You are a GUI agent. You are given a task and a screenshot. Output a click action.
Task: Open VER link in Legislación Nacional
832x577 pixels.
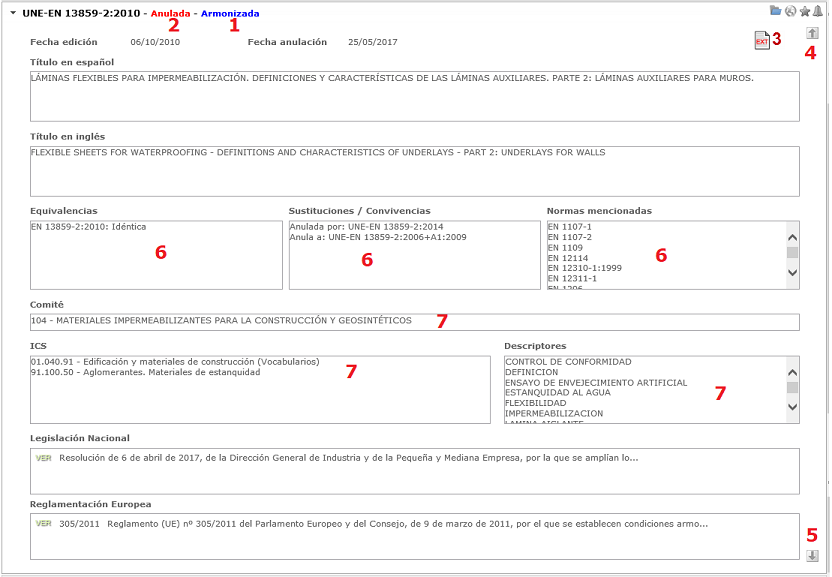(x=43, y=458)
